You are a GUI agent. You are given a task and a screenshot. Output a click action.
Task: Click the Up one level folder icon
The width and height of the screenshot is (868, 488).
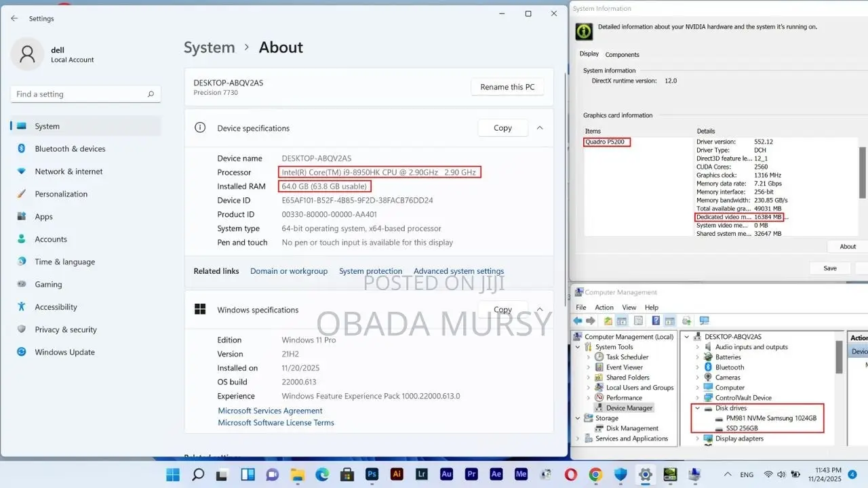click(x=609, y=321)
